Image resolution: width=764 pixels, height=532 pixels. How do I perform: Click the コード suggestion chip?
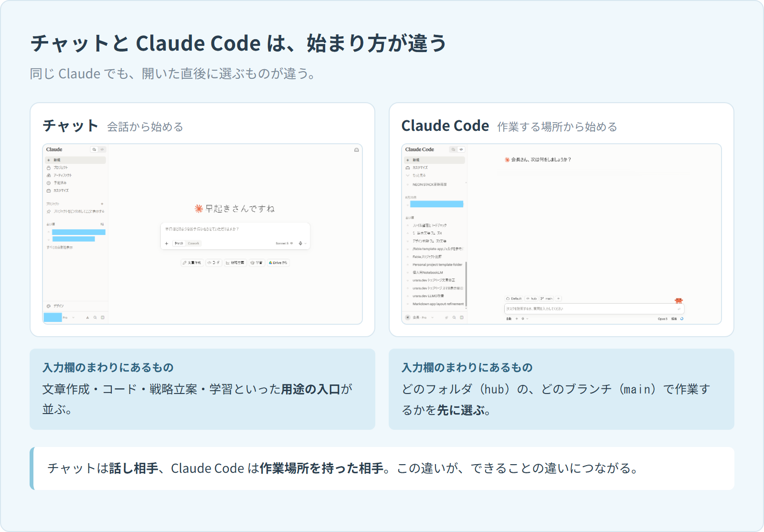214,263
